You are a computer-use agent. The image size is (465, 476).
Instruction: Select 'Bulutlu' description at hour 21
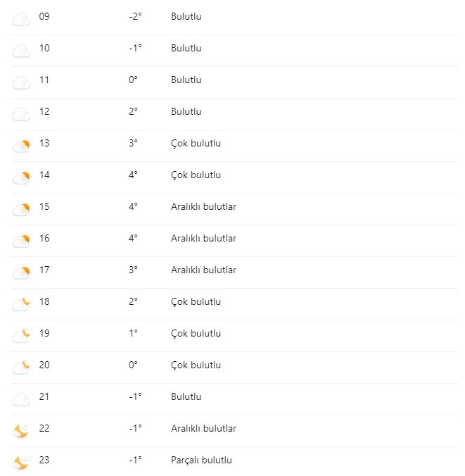186,396
